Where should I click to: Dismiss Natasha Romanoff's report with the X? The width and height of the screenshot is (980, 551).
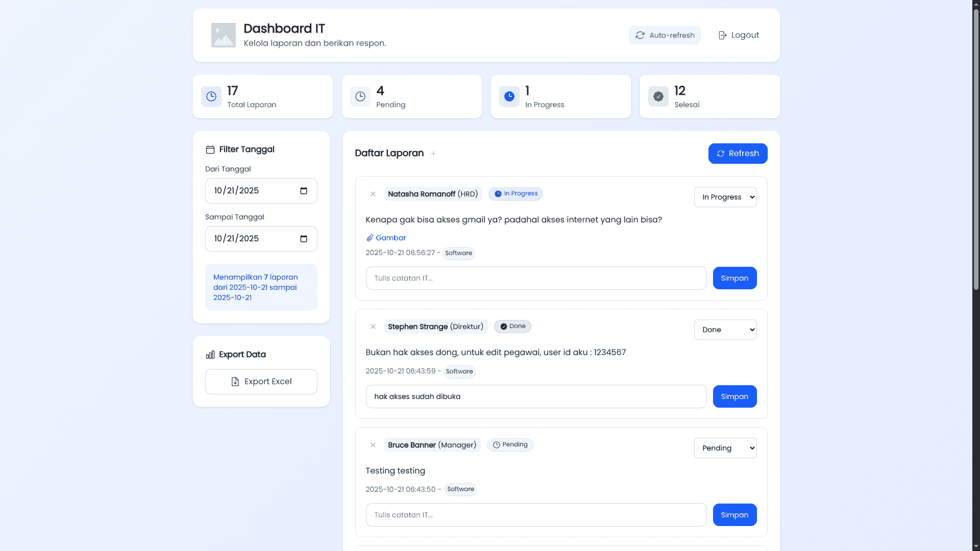pos(373,194)
